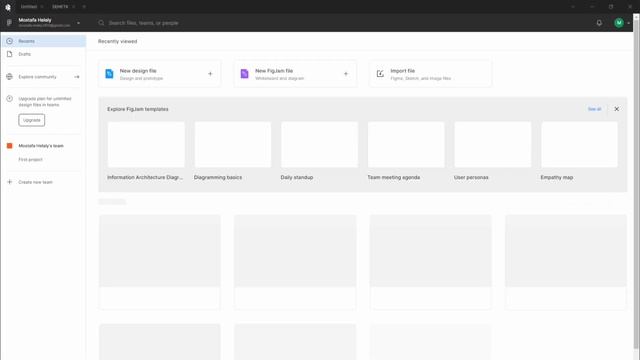This screenshot has height=360, width=640.
Task: Open the green M profile avatar
Action: pyautogui.click(x=619, y=23)
